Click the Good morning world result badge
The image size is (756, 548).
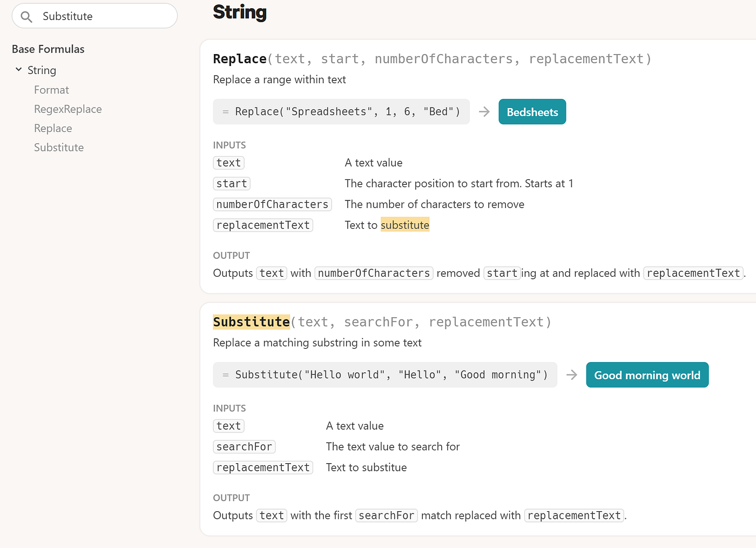647,375
